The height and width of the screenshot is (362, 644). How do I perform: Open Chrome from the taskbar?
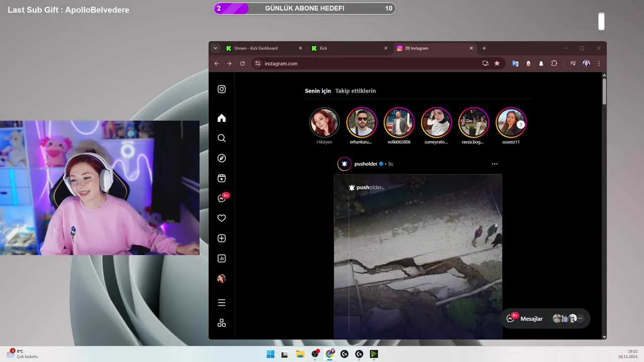pos(330,354)
